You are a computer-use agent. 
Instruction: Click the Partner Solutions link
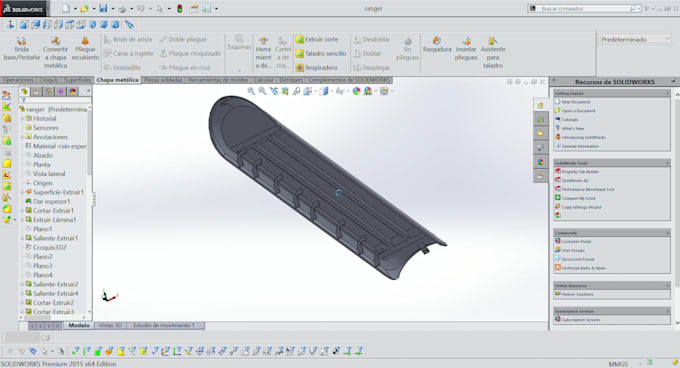578,294
